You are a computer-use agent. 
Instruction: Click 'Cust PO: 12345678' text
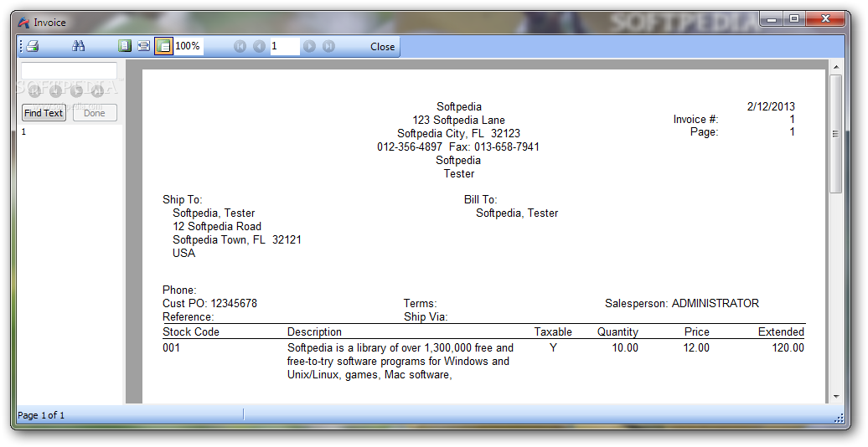pos(209,303)
